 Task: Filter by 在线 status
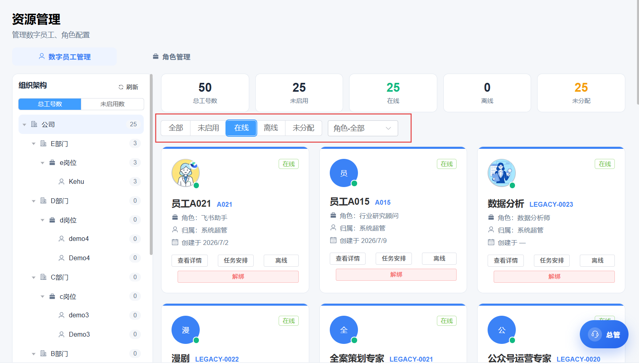tap(241, 128)
